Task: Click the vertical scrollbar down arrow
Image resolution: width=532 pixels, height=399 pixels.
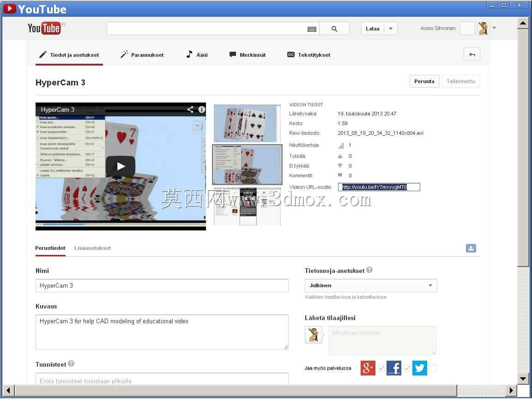Action: tap(523, 378)
